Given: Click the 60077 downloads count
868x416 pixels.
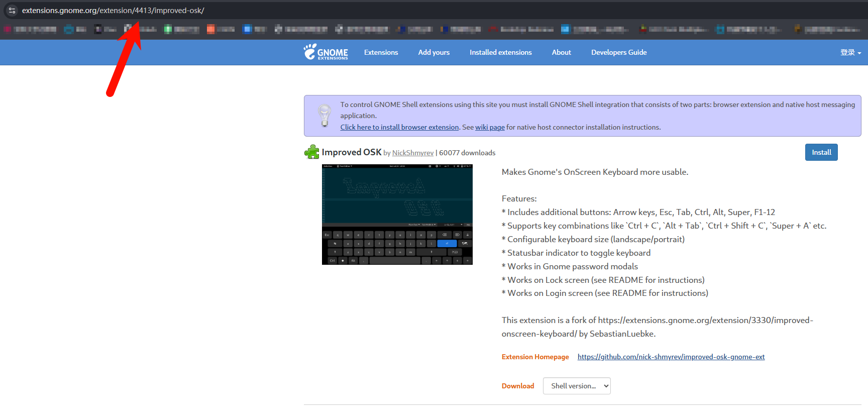Looking at the screenshot, I should coord(467,153).
